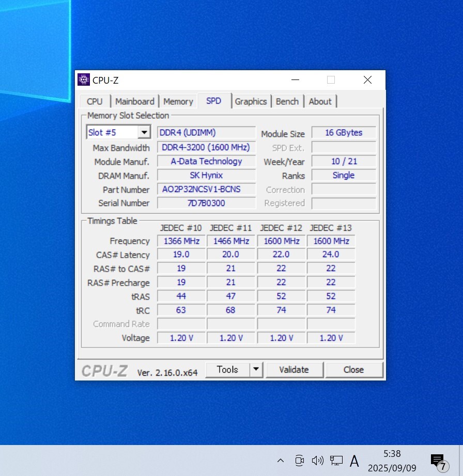Click the Tools button

click(227, 370)
